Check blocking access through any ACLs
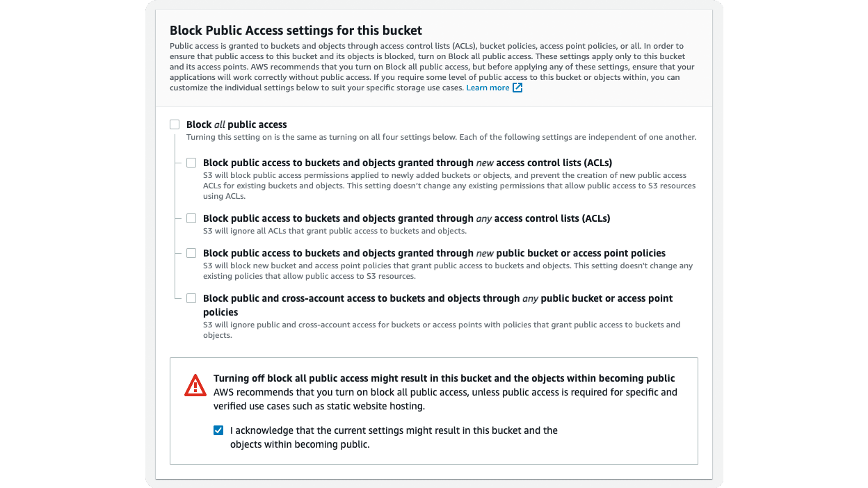The width and height of the screenshot is (868, 488). tap(191, 218)
